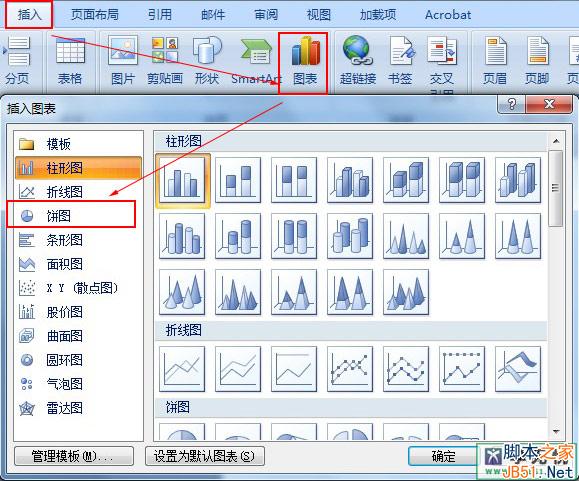Select the stacked cylinder chart thumbnail

238,236
